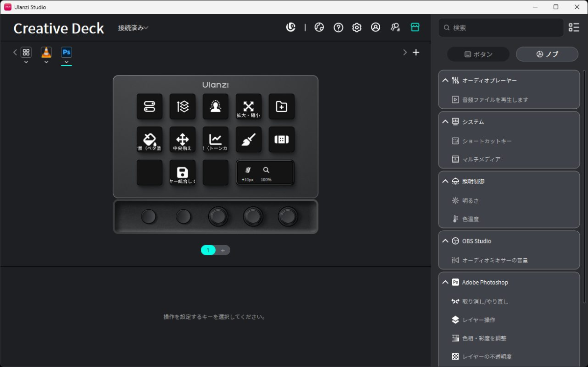Click the right panel vertical scrollbar
588x367 pixels.
coord(584,186)
